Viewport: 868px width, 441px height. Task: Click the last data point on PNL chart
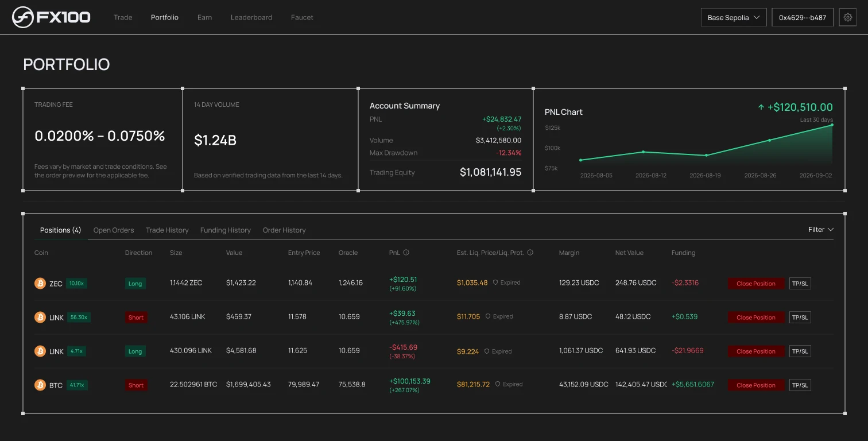tap(832, 125)
